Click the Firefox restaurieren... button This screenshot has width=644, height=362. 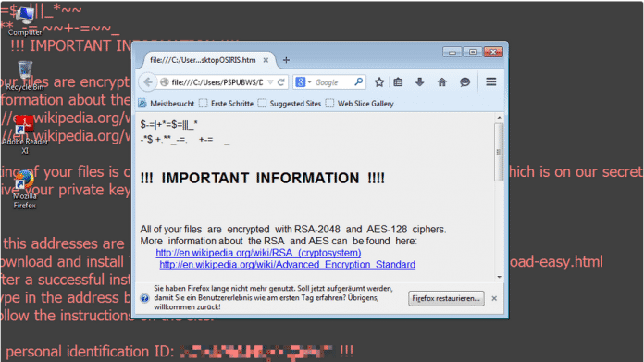(x=446, y=298)
